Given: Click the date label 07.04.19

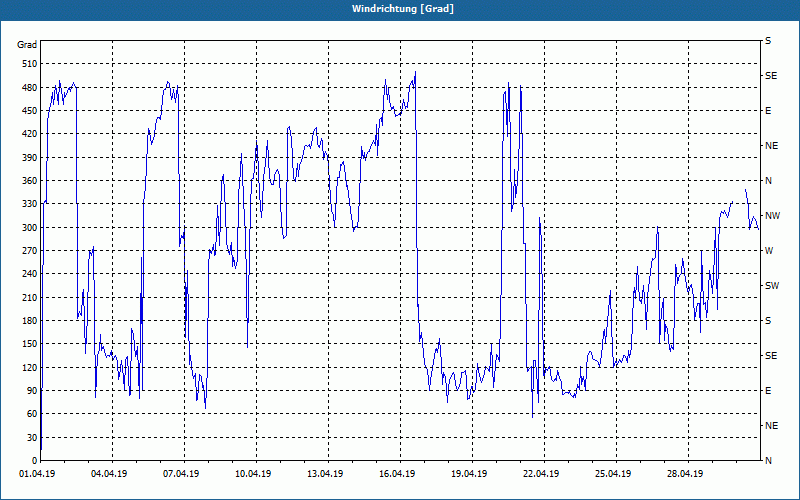Looking at the screenshot, I should pyautogui.click(x=181, y=474).
